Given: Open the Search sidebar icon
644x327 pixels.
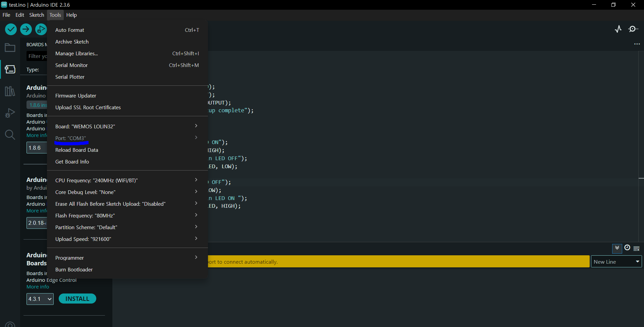Looking at the screenshot, I should [10, 135].
